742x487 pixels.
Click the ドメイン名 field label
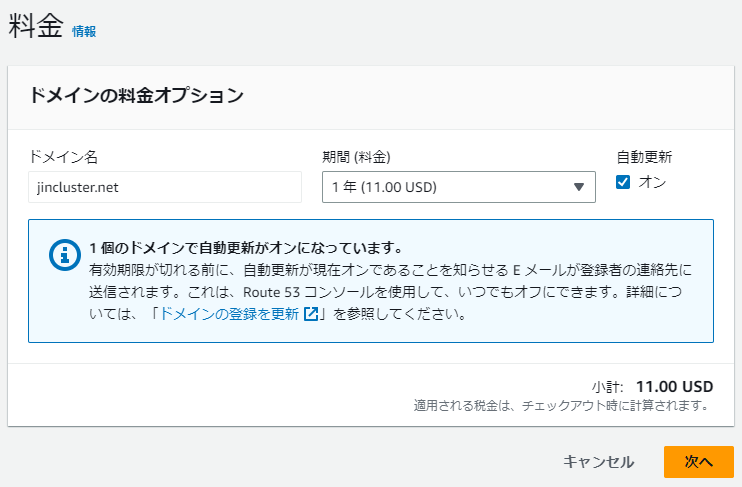(63, 157)
